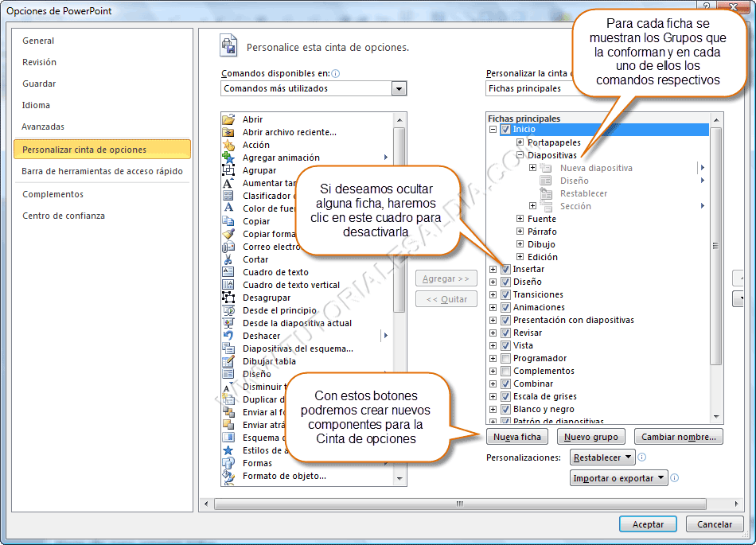Open the Guardar options category

tap(39, 84)
